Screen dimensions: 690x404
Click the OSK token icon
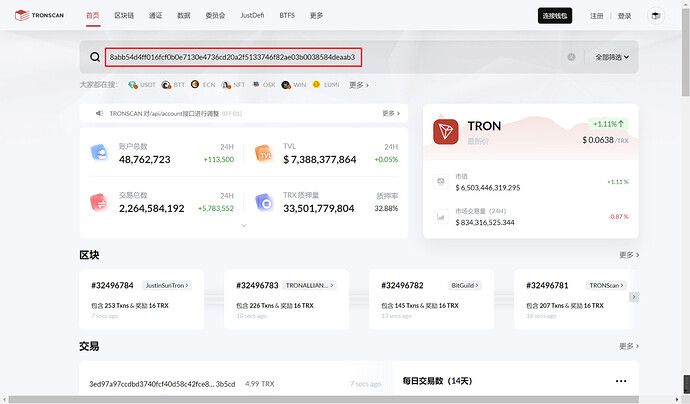click(256, 84)
